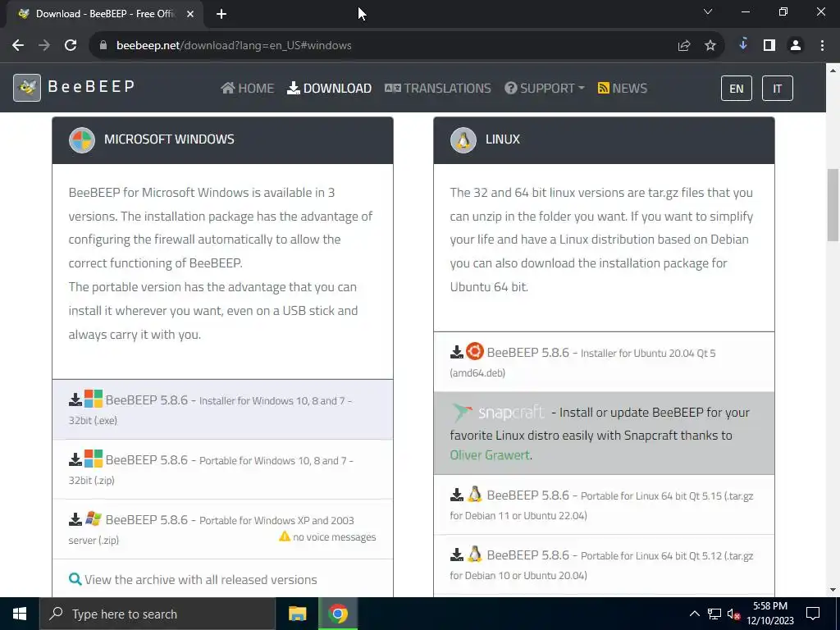Click download icon for Windows 32bit installer
840x630 pixels.
(x=75, y=399)
